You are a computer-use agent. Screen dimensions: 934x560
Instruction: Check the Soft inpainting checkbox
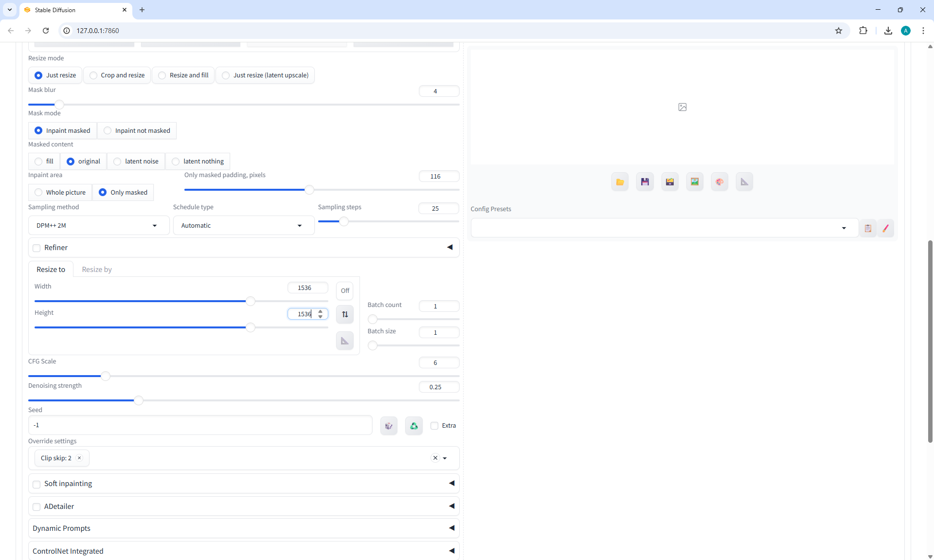(36, 484)
